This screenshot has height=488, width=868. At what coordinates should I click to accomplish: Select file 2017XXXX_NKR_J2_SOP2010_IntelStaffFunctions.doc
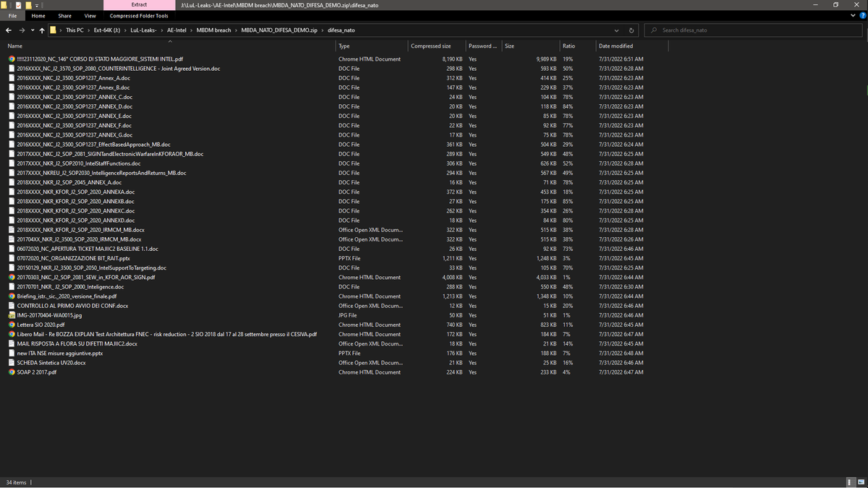point(79,163)
